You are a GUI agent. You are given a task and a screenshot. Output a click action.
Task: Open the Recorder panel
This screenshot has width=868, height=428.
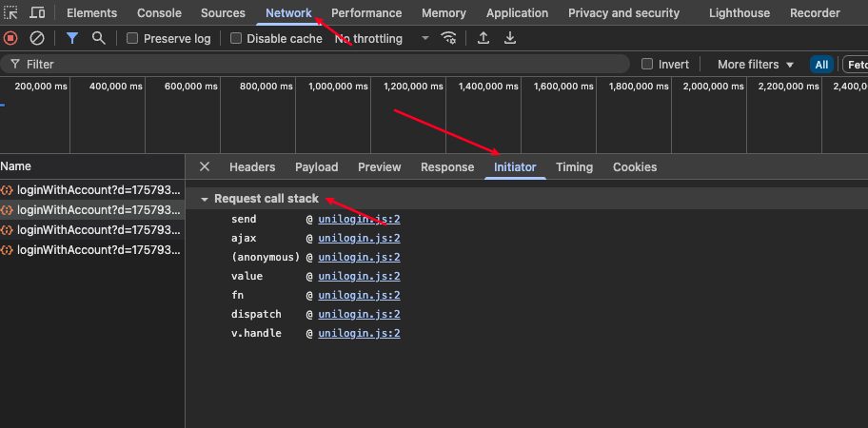815,12
